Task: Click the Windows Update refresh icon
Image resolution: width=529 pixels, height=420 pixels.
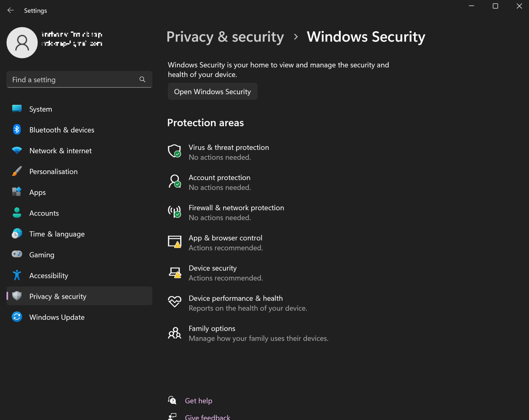Action: tap(17, 317)
